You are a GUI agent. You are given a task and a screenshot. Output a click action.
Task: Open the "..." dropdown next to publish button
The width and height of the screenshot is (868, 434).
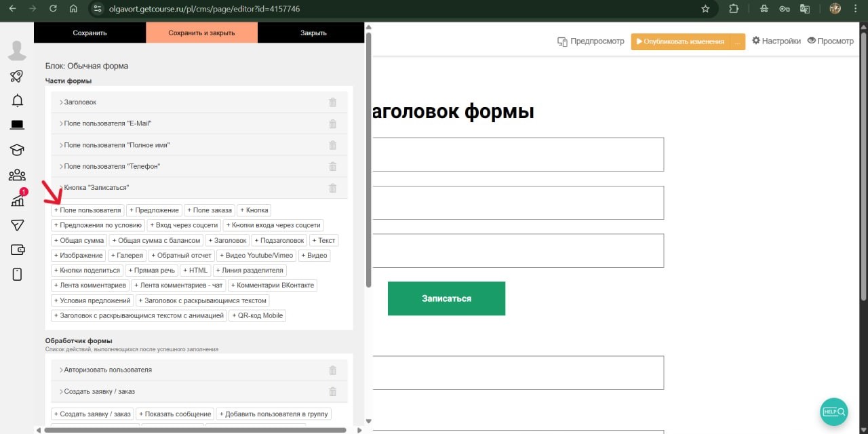click(x=737, y=41)
